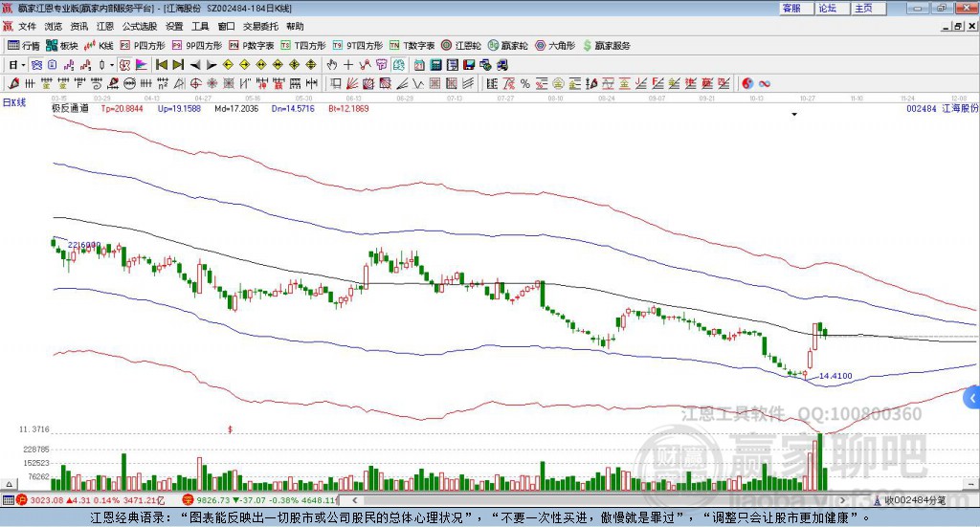Screen dimensions: 980x527
Task: Open the T四方形 tool
Action: click(303, 46)
